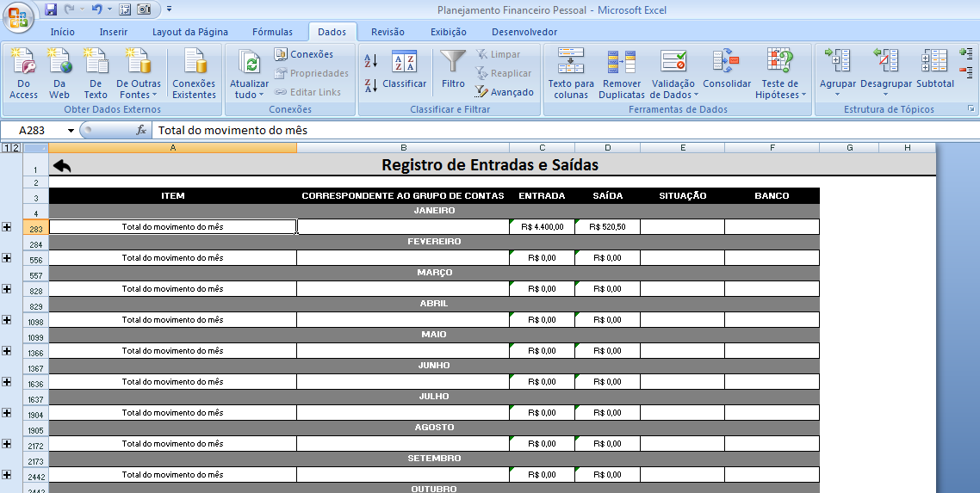The image size is (980, 493).
Task: Open the Desenvolvedor tab
Action: click(x=524, y=32)
